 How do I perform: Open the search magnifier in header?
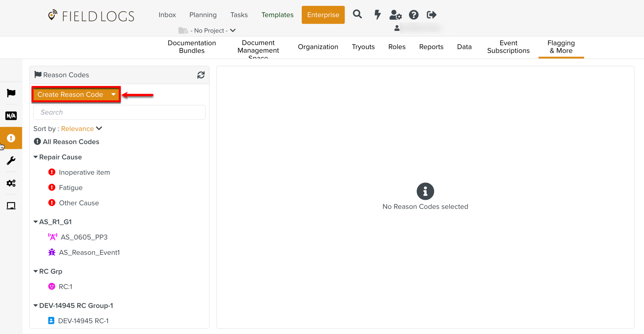click(357, 14)
